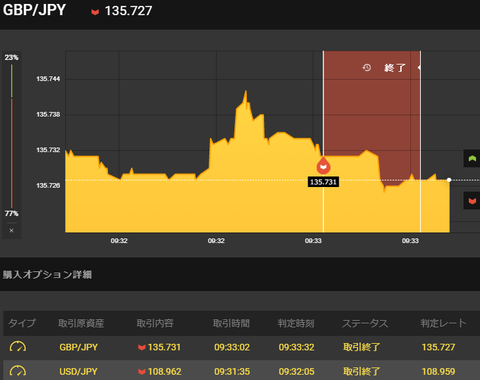
Task: Click the 取引原資産 column header
Action: (x=81, y=323)
